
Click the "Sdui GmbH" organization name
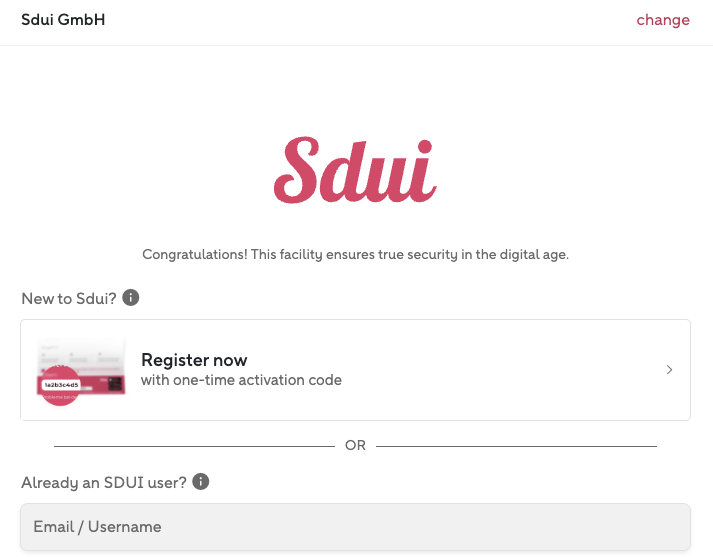63,20
